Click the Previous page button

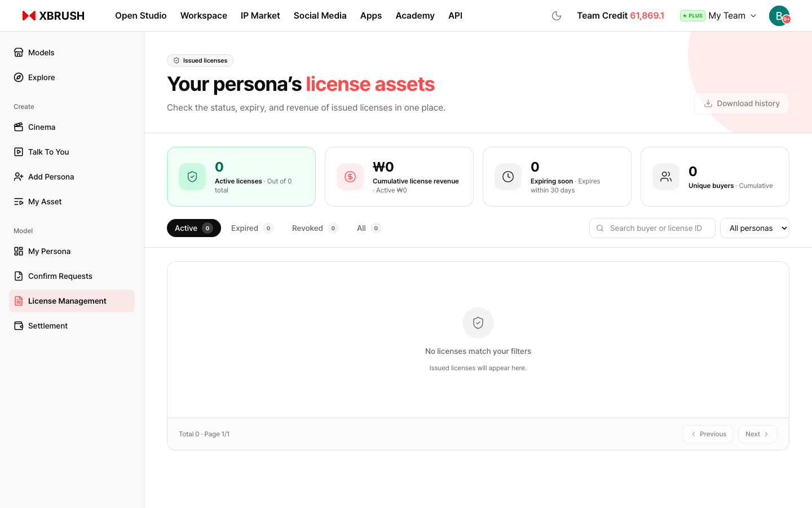click(708, 434)
